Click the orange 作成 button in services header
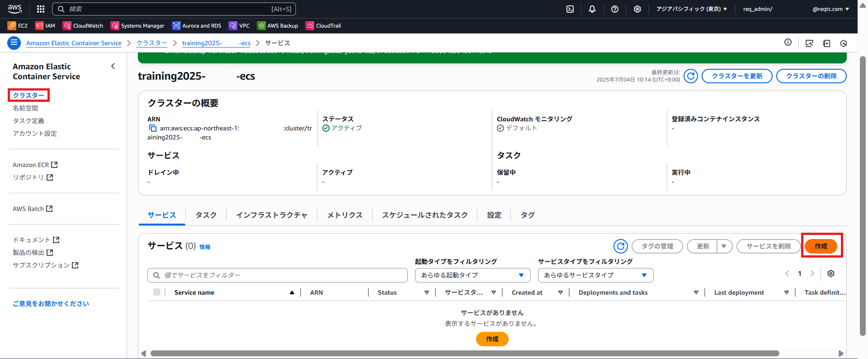 821,246
